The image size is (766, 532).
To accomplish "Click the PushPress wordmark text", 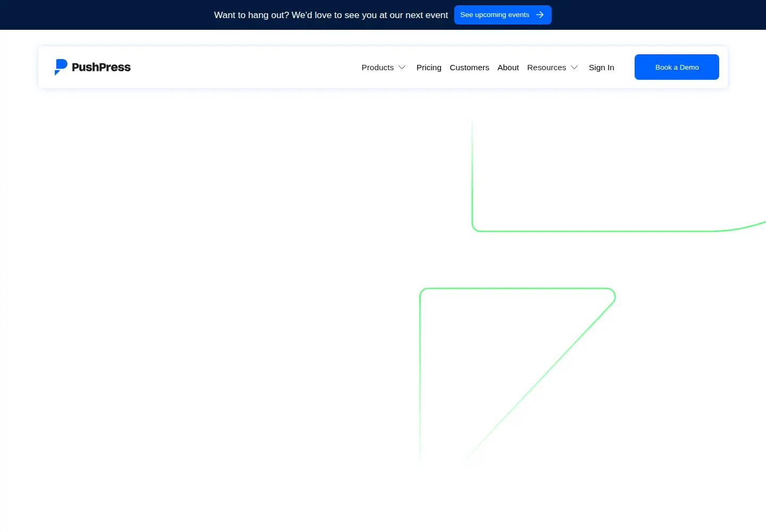I will point(101,67).
